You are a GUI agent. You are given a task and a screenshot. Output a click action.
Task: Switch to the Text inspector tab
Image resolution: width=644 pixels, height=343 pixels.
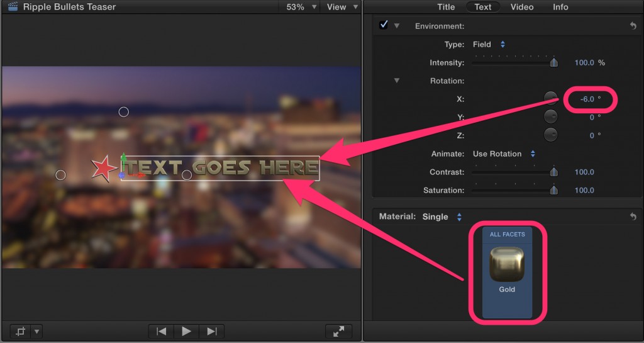point(482,7)
